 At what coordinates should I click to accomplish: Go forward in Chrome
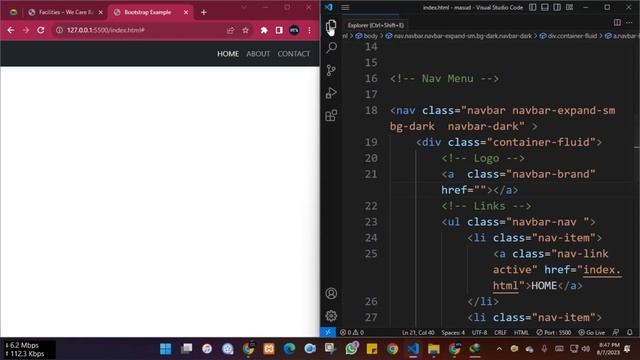coord(25,30)
